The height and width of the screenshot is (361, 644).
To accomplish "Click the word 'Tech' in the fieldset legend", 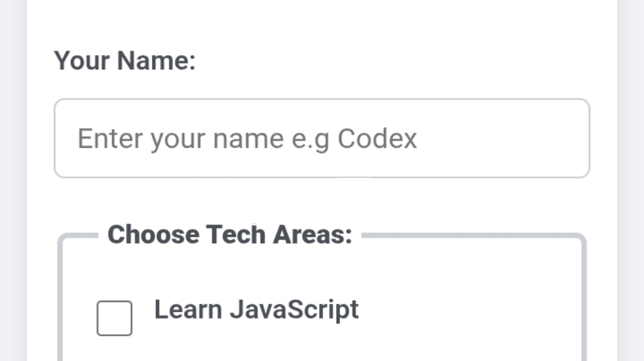I will click(235, 234).
